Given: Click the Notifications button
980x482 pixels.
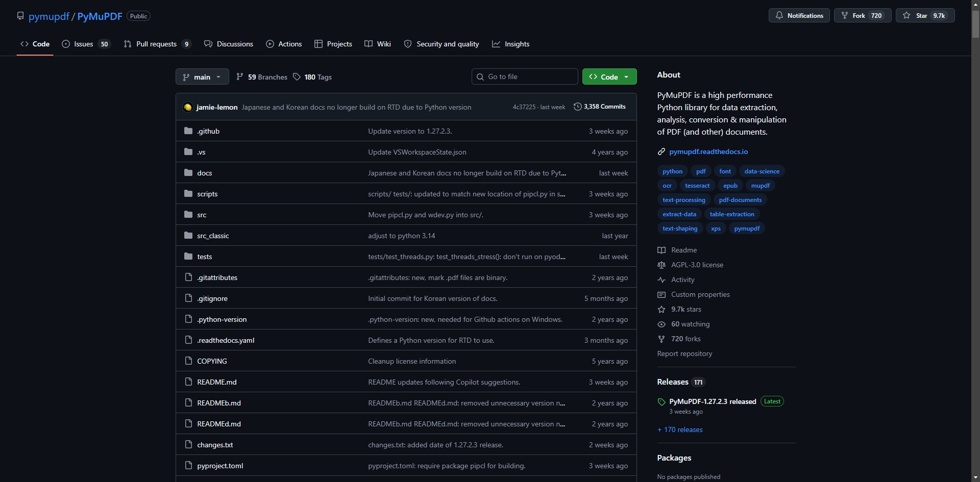Looking at the screenshot, I should pos(799,16).
